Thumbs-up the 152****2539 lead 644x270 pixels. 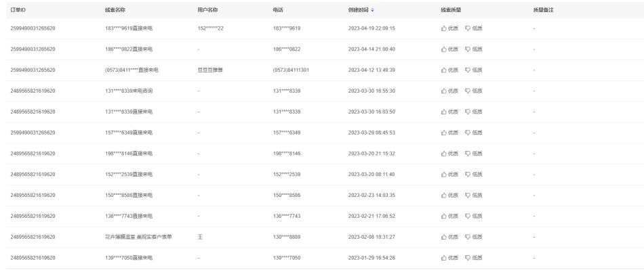click(449, 175)
